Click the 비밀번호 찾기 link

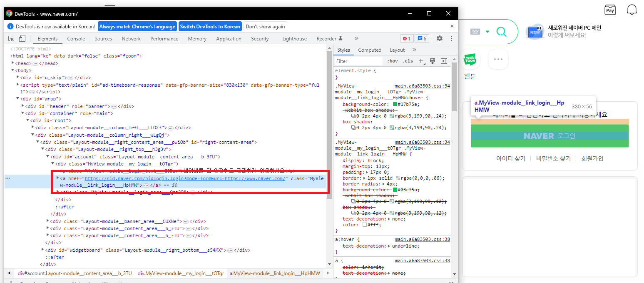click(x=553, y=158)
